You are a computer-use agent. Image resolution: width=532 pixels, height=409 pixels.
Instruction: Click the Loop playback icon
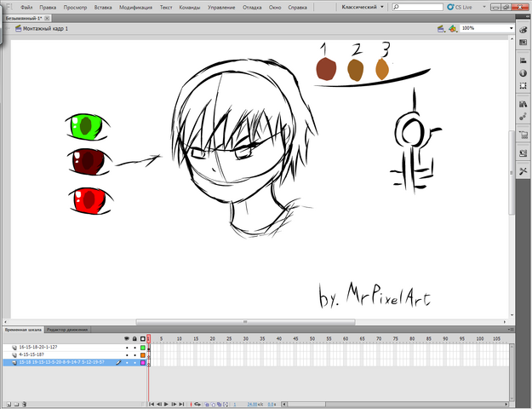click(197, 404)
